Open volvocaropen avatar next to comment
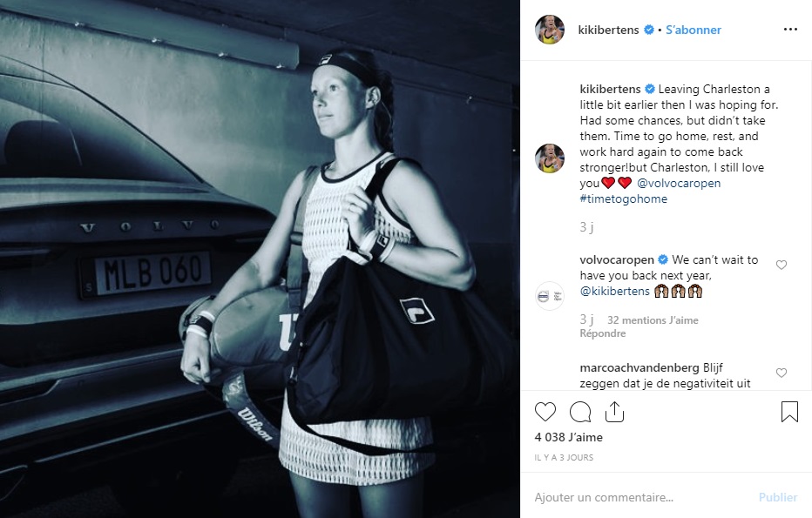 [550, 296]
